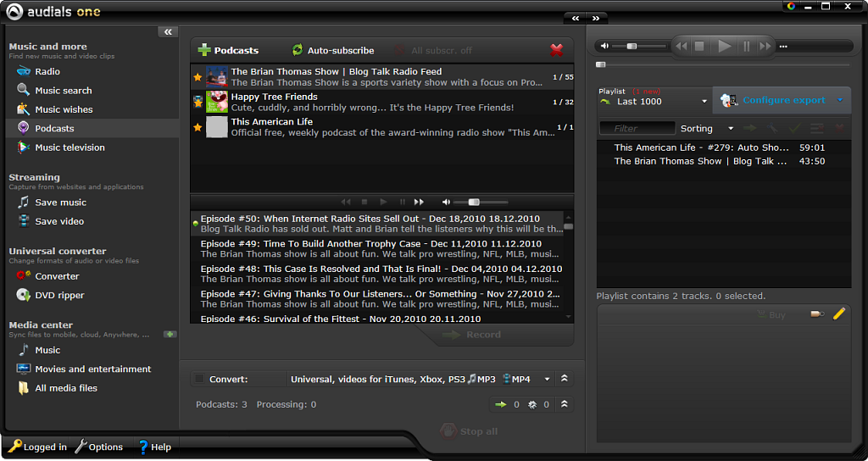
Task: Select The Brian Thomas Show playlist track
Action: click(x=724, y=161)
